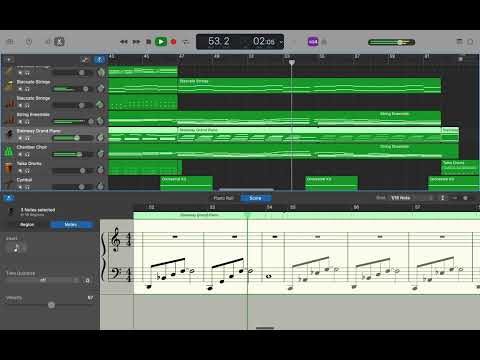Add a new track with the plus button
Screen dimensions: 480x360
tap(9, 60)
